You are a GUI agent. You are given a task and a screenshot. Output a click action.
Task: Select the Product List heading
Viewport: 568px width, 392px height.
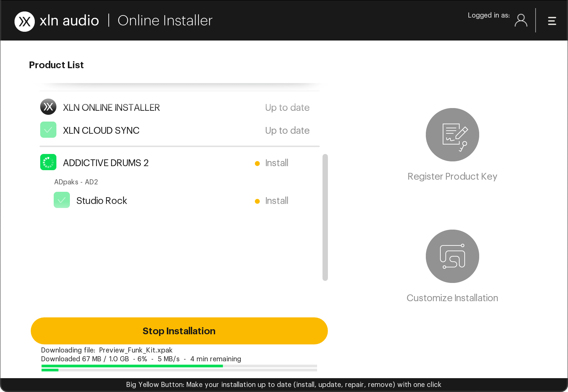tap(56, 65)
